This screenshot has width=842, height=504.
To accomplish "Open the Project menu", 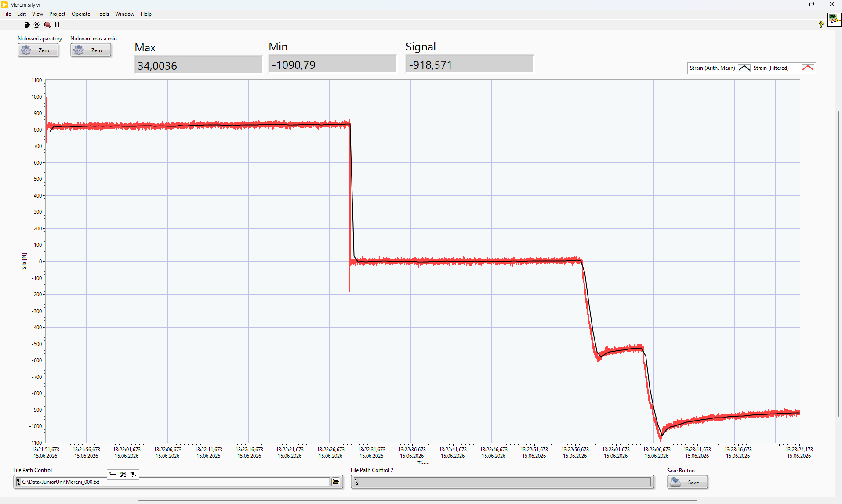I will tap(57, 14).
